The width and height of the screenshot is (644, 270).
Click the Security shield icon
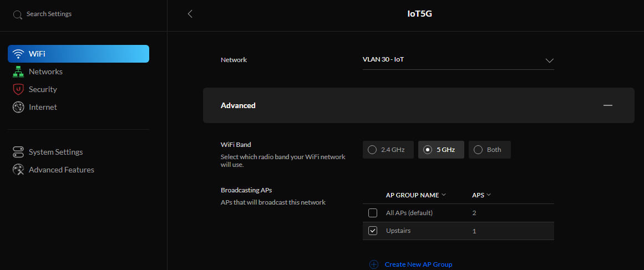point(18,89)
